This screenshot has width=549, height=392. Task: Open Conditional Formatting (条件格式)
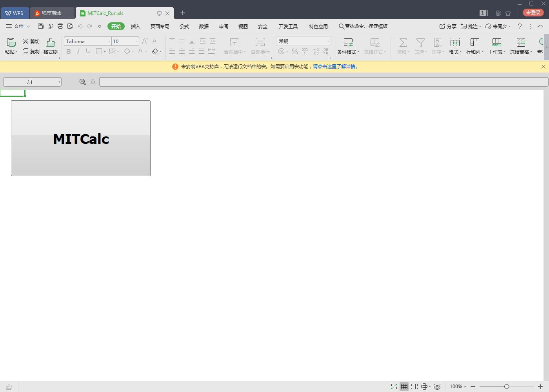pos(348,46)
